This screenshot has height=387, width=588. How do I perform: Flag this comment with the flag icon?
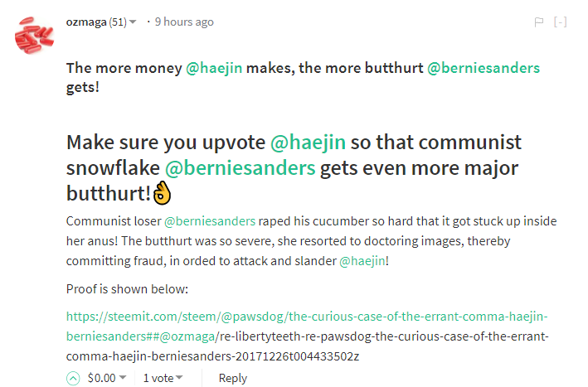point(539,22)
